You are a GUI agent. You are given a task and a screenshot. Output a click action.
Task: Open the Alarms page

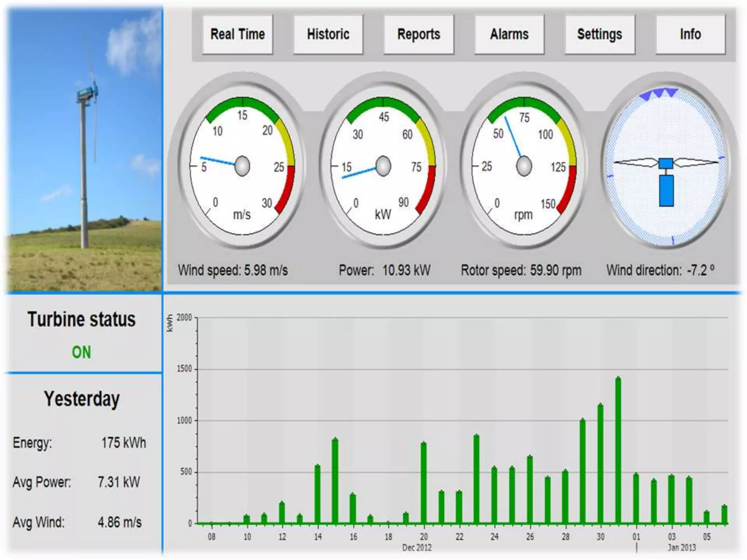click(509, 35)
